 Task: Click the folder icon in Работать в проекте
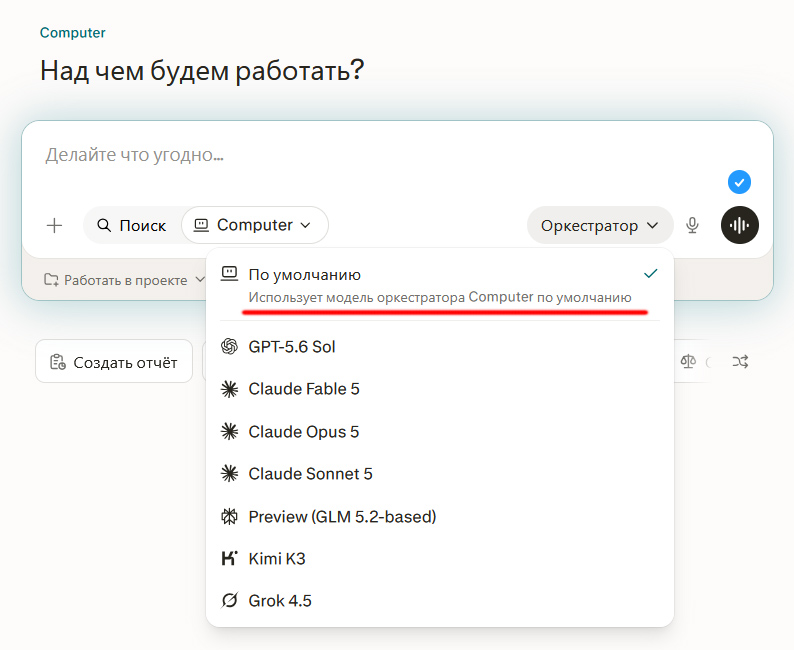click(51, 279)
